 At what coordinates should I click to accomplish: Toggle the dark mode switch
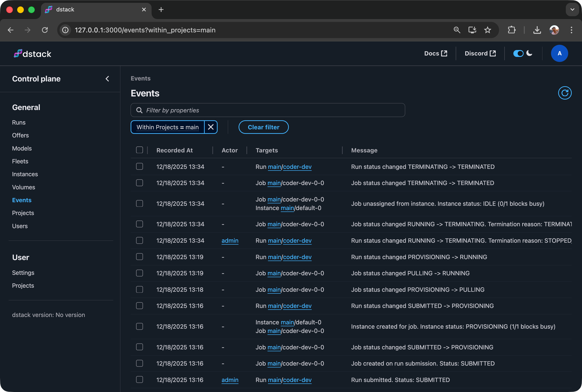tap(518, 53)
